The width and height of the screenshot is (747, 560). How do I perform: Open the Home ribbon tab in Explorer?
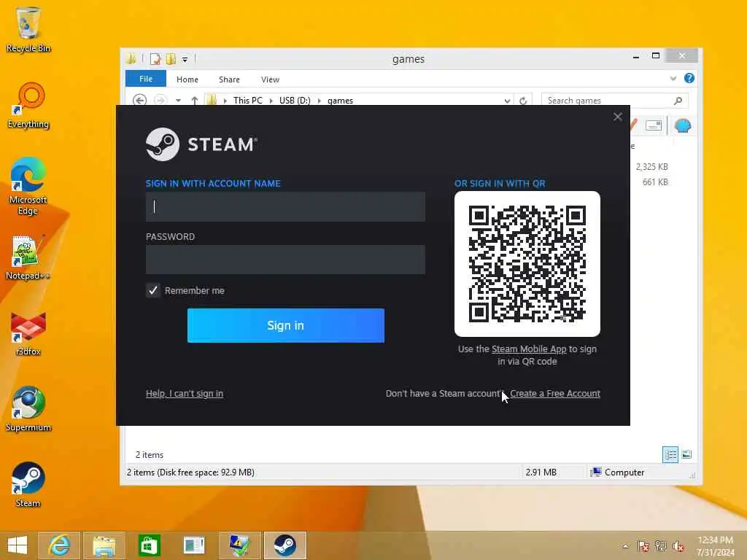(x=187, y=79)
